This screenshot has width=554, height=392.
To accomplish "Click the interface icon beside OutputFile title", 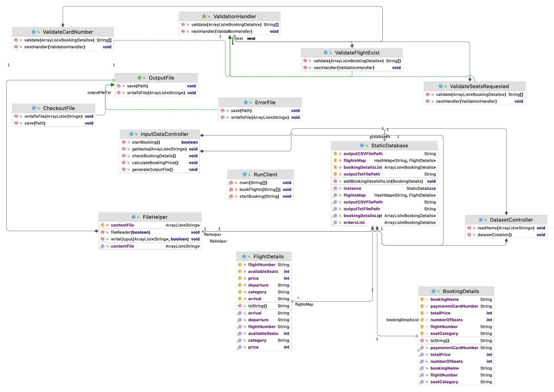I will click(139, 78).
